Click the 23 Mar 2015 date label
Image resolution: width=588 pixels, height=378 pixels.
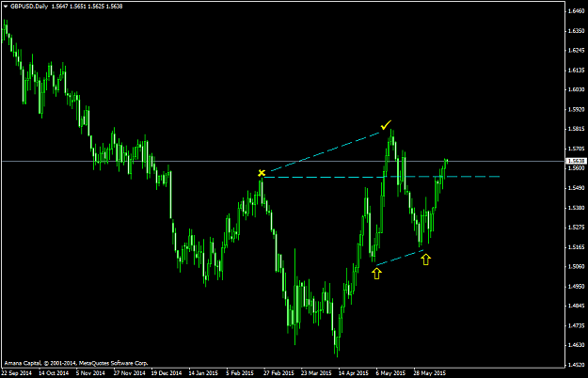[316, 373]
